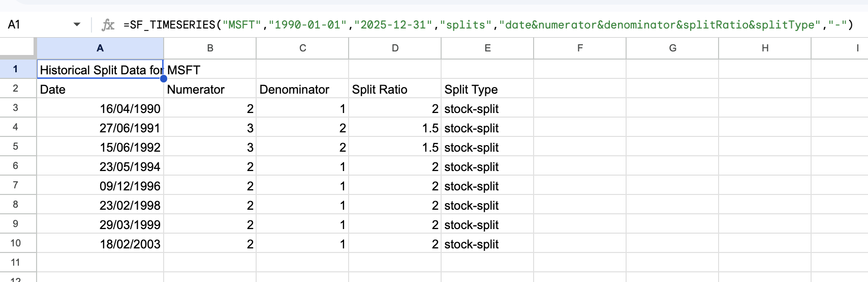
Task: Click numerator 3 in 27/06/1991 row
Action: tap(210, 127)
